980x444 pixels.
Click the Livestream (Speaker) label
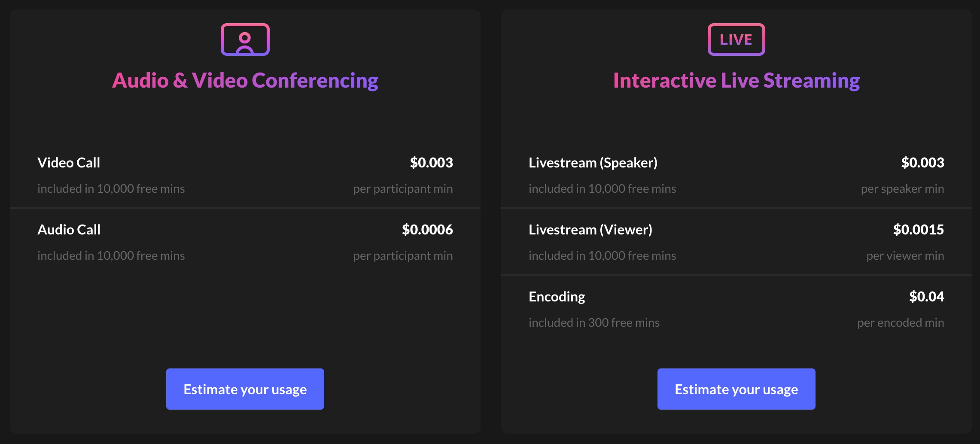click(x=593, y=163)
